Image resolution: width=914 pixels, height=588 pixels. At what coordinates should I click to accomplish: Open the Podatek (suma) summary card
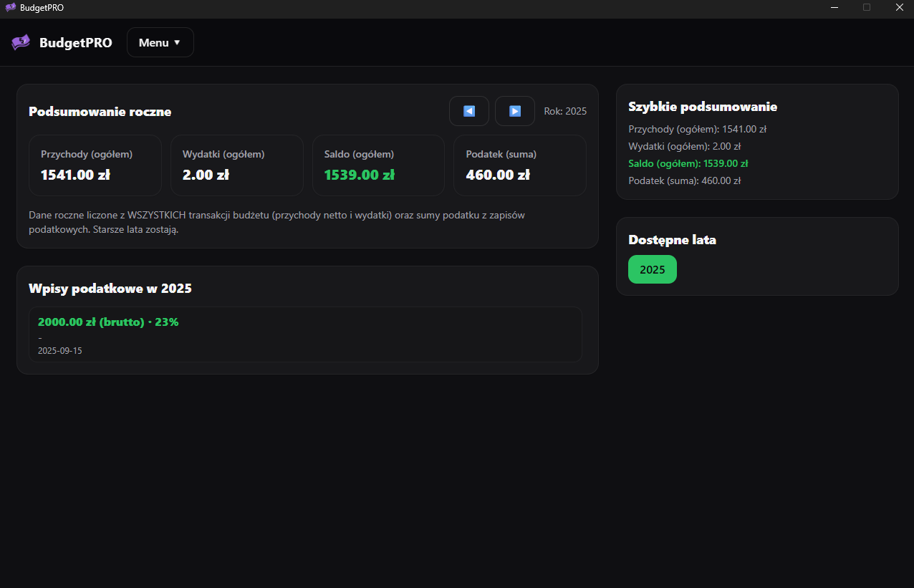pyautogui.click(x=519, y=165)
